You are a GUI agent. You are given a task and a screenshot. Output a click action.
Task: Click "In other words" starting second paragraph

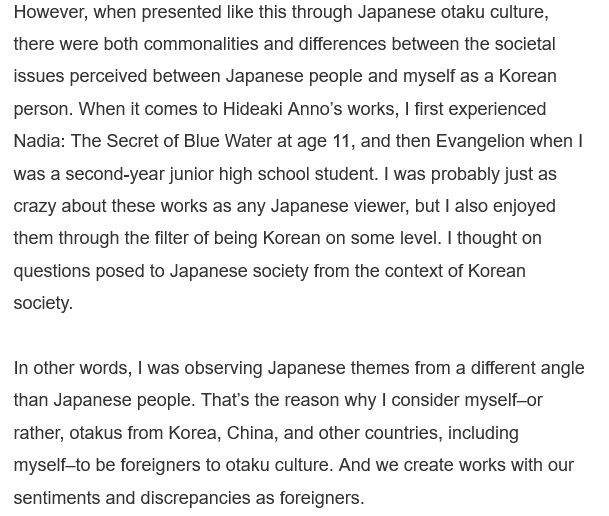pos(73,368)
